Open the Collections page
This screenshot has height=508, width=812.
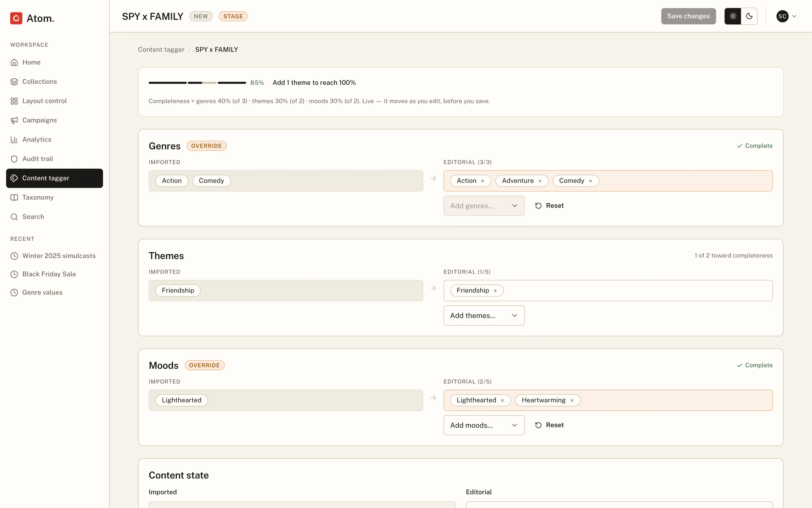pyautogui.click(x=54, y=82)
